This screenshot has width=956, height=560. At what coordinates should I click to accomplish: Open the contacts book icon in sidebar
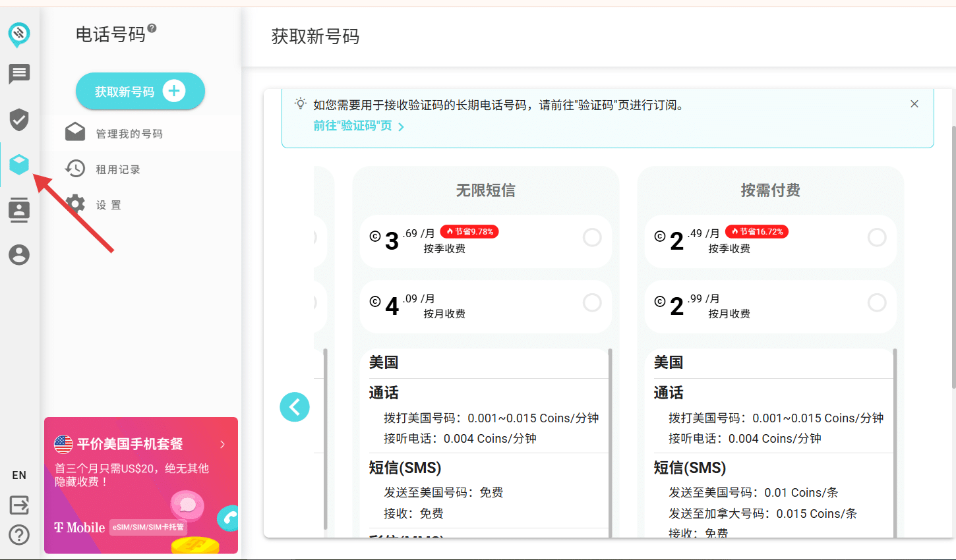pyautogui.click(x=19, y=210)
